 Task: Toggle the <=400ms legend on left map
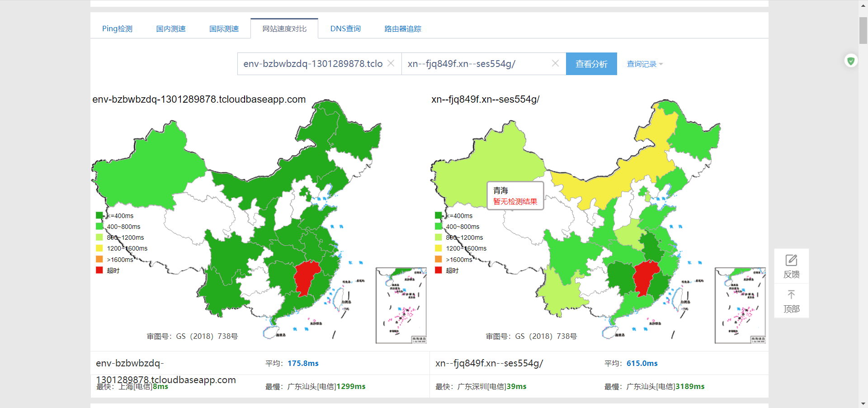click(x=99, y=216)
